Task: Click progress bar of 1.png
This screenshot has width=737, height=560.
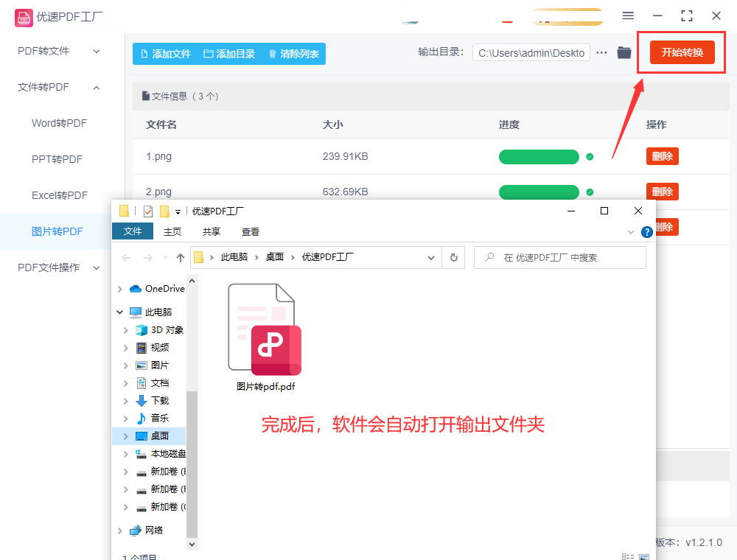Action: pyautogui.click(x=539, y=157)
